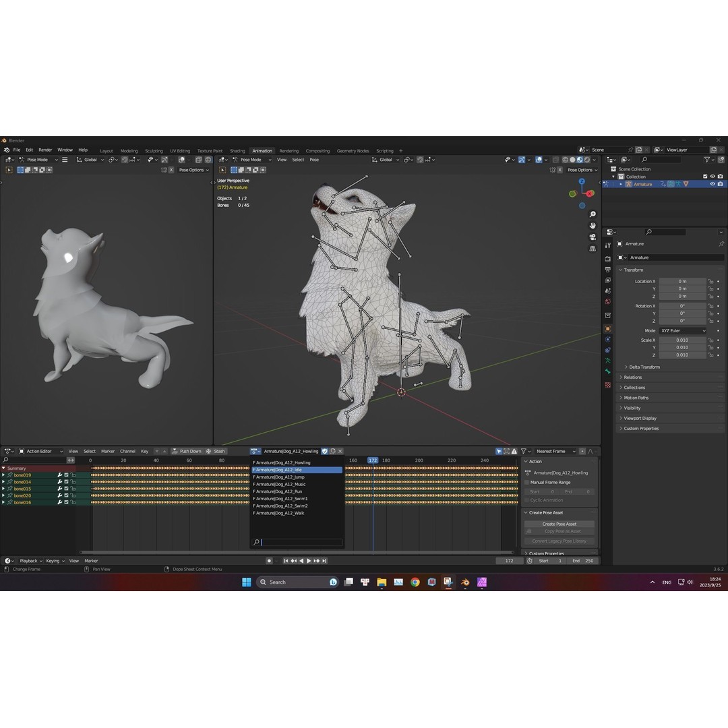Click the new action duplicate icon
The image size is (728, 728).
[332, 451]
